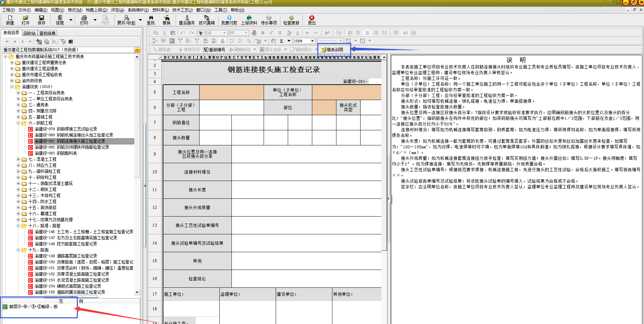Click the 新建 (New) toolbar icon
The width and height of the screenshot is (644, 324).
click(x=10, y=20)
